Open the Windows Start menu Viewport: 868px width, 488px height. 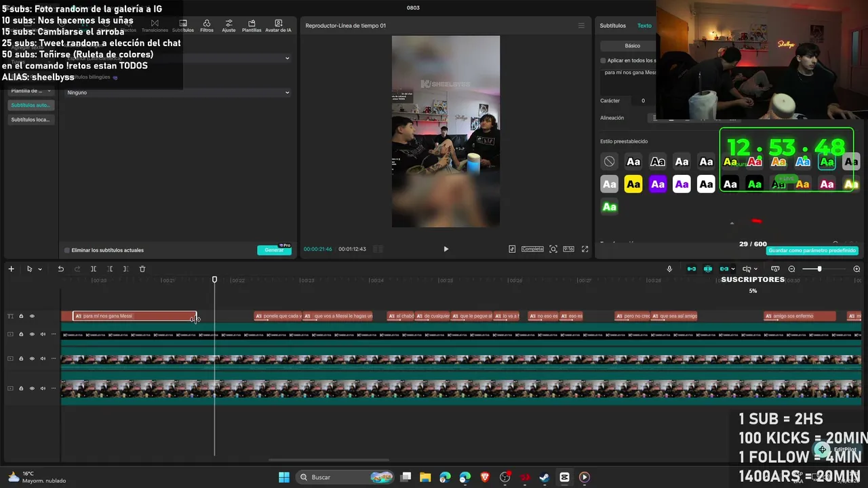pos(284,477)
